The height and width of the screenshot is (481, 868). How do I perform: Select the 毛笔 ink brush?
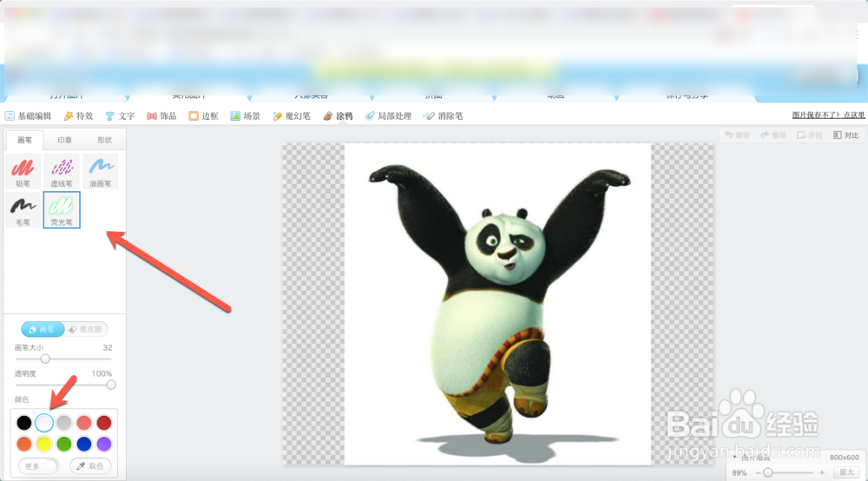click(x=23, y=210)
